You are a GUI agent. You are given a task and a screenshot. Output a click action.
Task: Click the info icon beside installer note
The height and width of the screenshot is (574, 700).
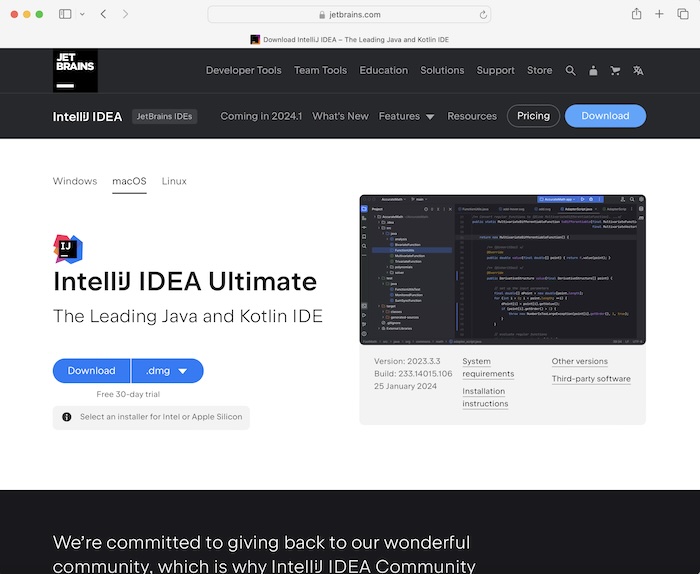(x=67, y=417)
